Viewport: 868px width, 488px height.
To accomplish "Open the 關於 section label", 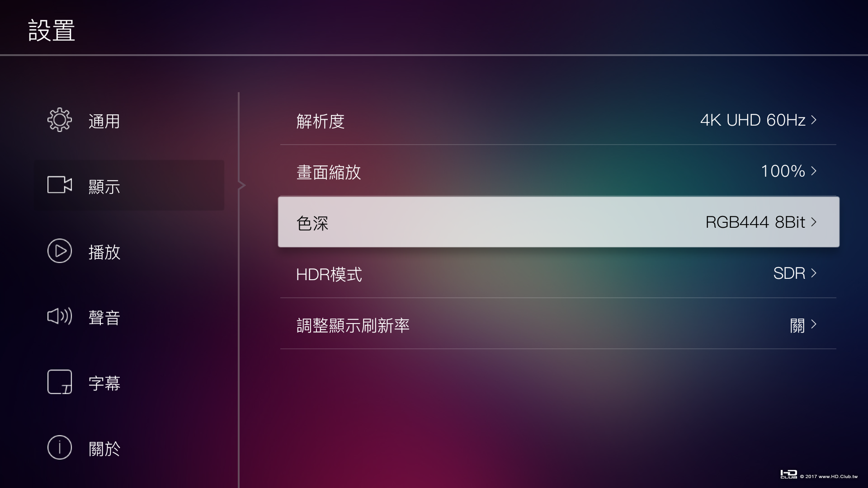I will (x=104, y=449).
